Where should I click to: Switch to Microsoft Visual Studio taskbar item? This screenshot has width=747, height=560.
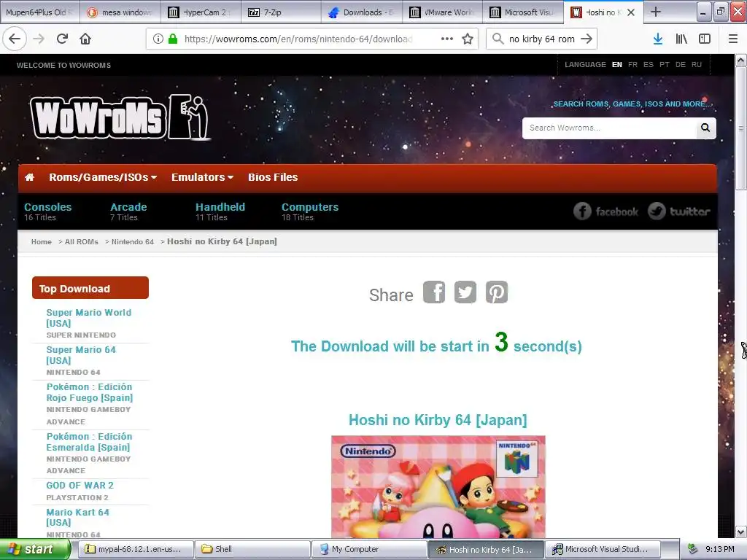[603, 549]
